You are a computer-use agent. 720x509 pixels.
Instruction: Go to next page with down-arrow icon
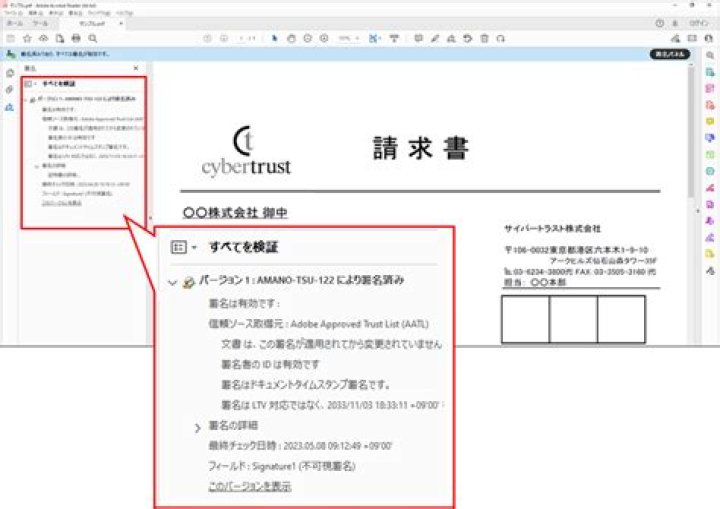(224, 39)
